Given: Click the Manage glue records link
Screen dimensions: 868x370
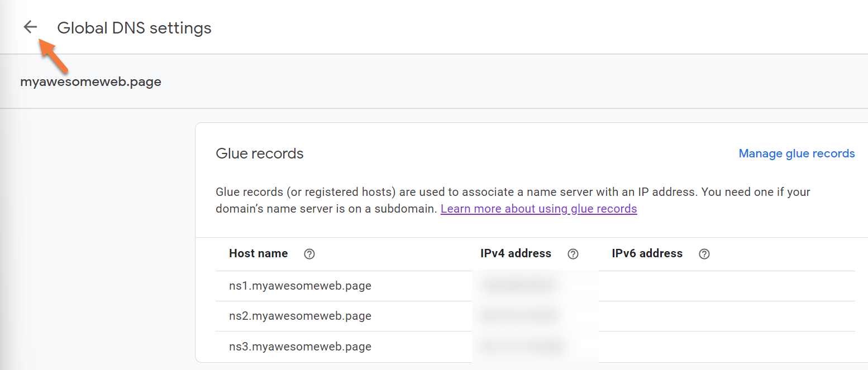Looking at the screenshot, I should [x=797, y=153].
